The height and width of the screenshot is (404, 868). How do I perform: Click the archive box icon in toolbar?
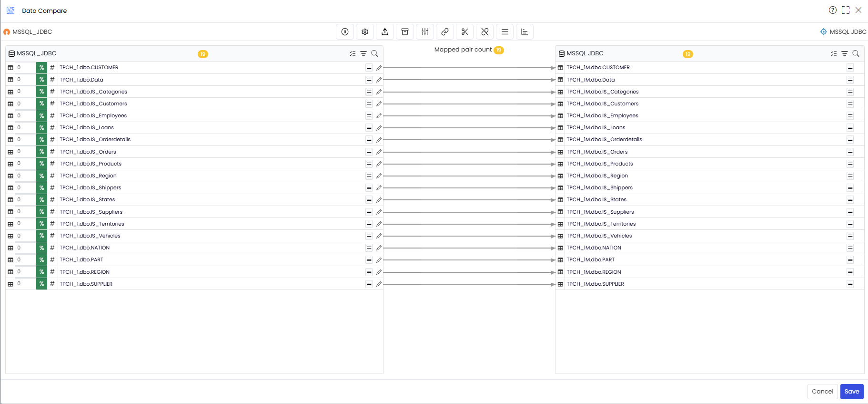(405, 32)
